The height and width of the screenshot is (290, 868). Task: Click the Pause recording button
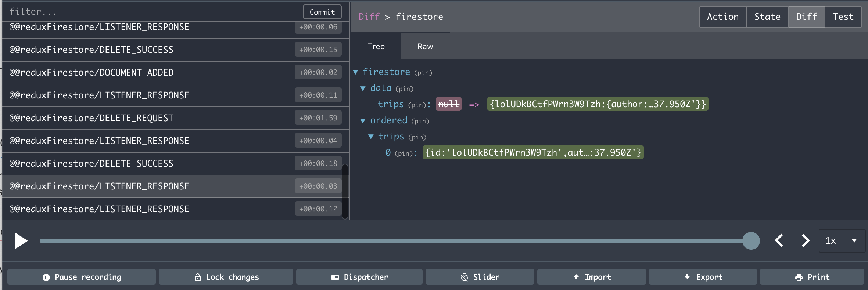82,277
